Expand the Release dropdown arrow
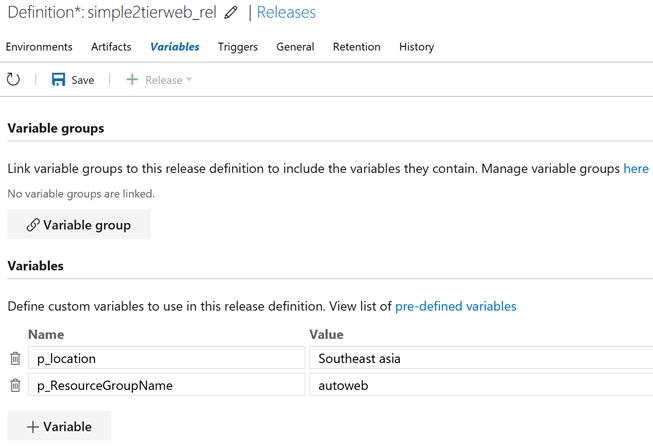The width and height of the screenshot is (653, 446). tap(189, 80)
